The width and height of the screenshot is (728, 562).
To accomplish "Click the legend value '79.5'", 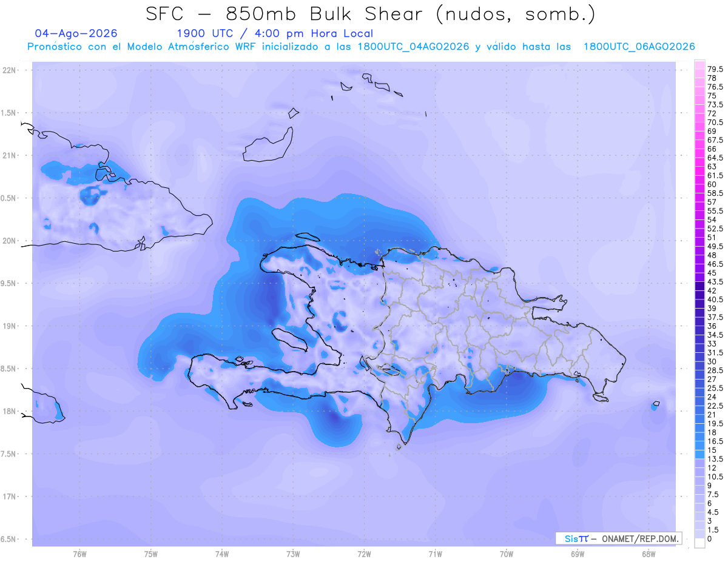I will pyautogui.click(x=715, y=70).
